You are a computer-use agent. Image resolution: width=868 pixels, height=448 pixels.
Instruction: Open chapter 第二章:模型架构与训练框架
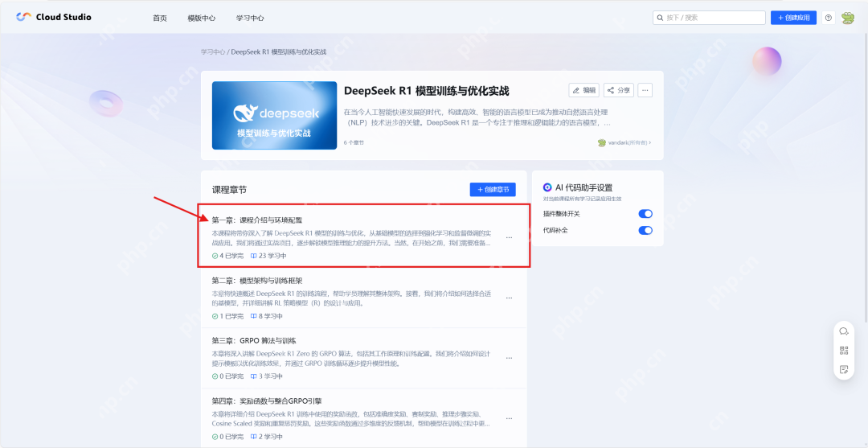point(257,280)
